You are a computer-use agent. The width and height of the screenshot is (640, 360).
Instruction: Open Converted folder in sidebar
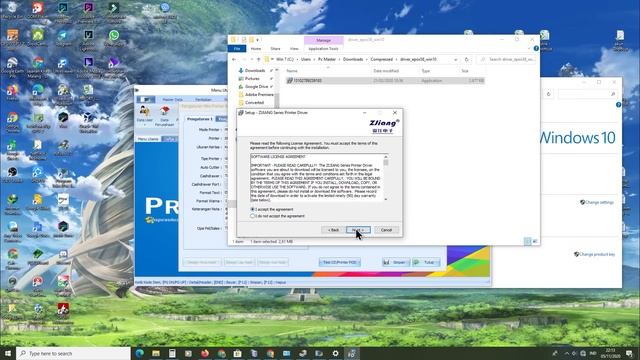pos(254,103)
